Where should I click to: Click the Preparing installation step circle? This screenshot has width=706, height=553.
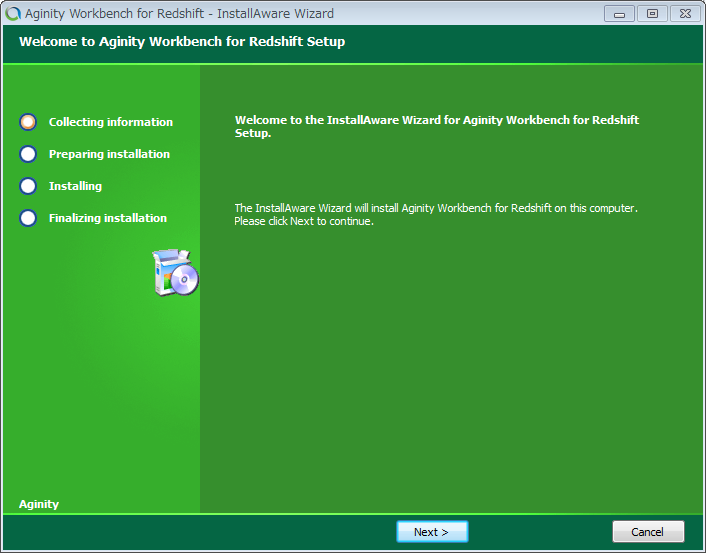28,154
